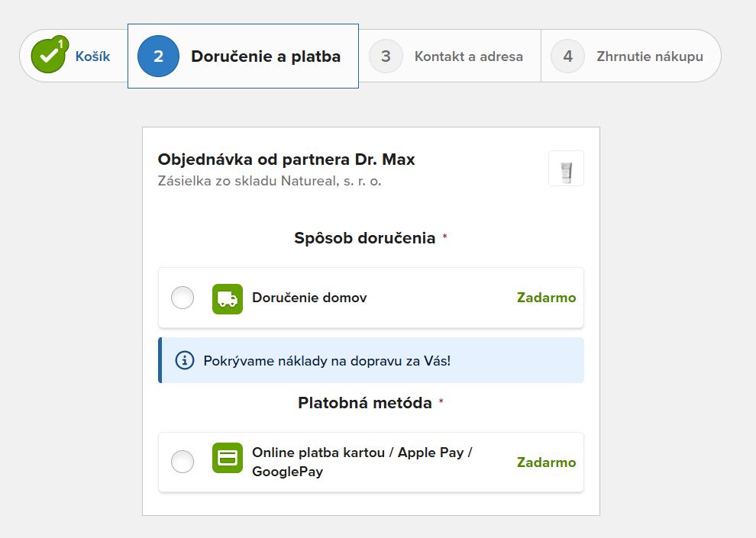756x538 pixels.
Task: Open the product thumbnail image
Action: pos(566,169)
